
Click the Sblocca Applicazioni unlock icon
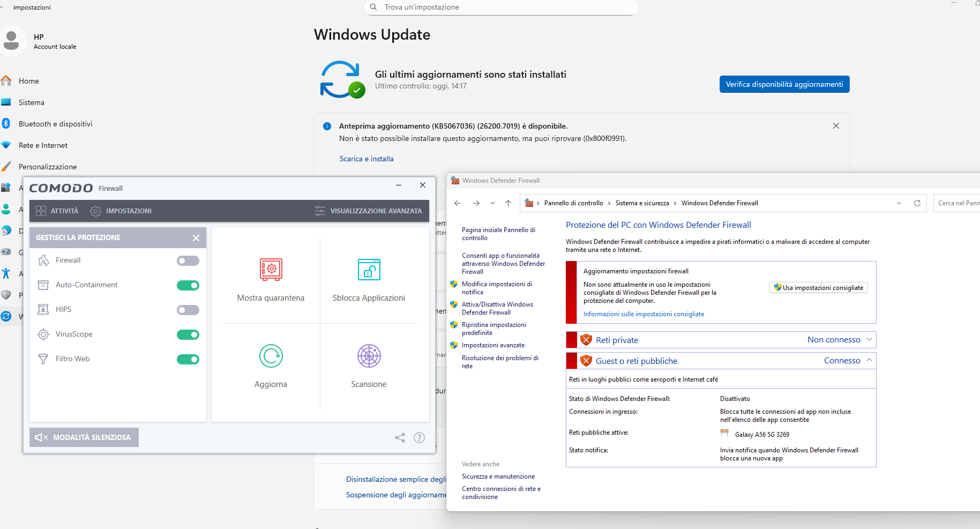pos(369,269)
